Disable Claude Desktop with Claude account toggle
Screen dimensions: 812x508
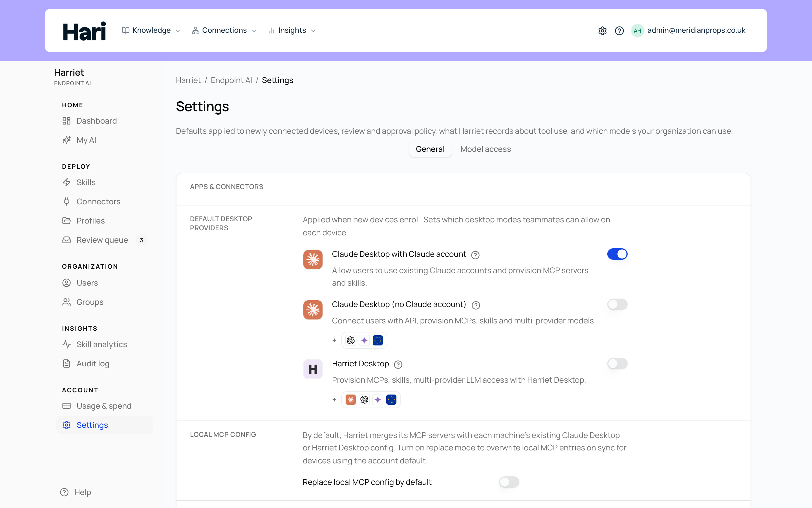coord(617,254)
